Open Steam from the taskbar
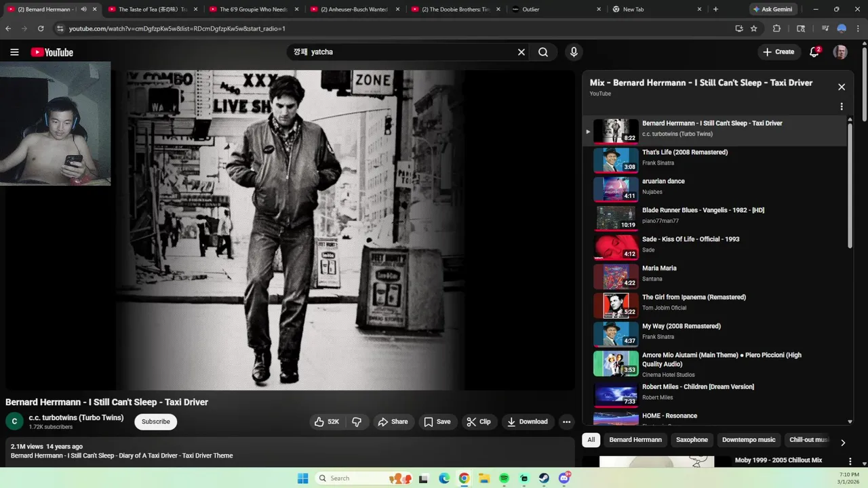Screen dimensions: 868x488 [544, 478]
